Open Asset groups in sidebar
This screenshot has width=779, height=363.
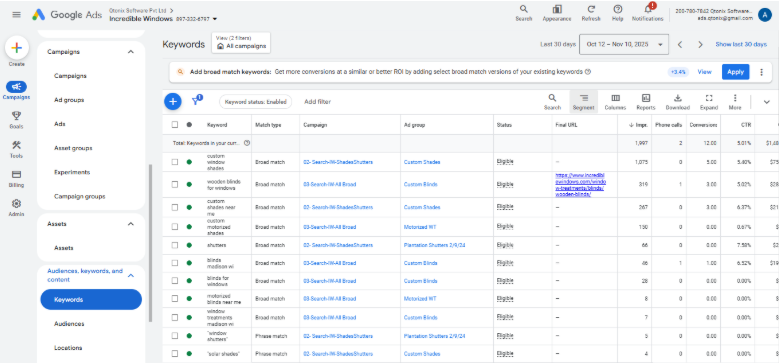73,148
